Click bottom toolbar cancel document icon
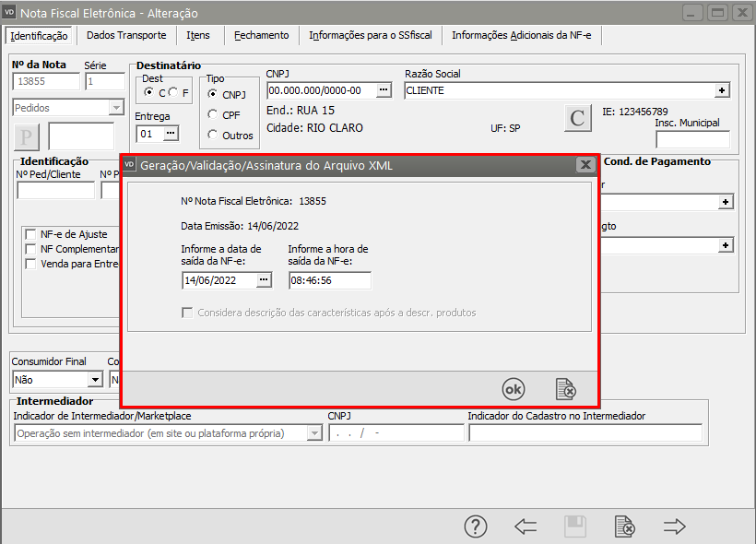 [x=624, y=526]
